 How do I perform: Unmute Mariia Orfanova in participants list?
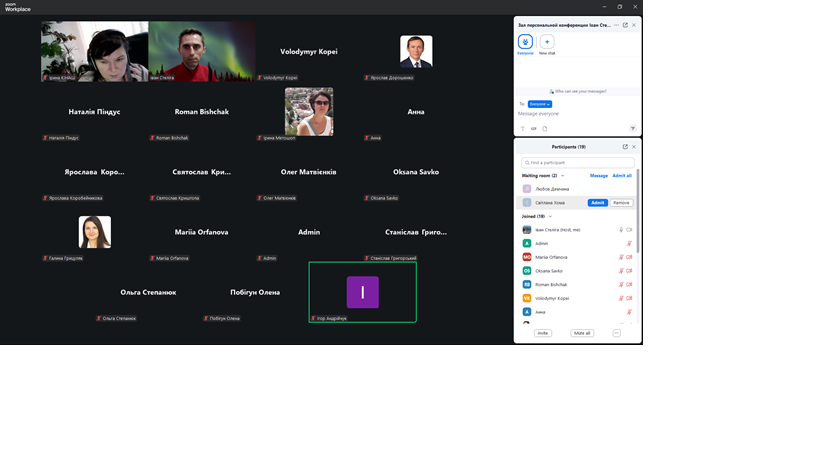coord(620,257)
